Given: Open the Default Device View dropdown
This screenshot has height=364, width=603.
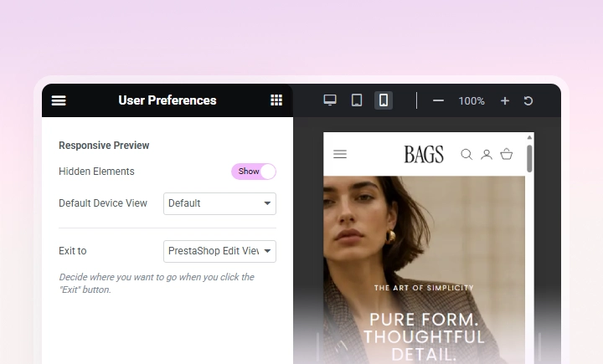Looking at the screenshot, I should click(219, 203).
